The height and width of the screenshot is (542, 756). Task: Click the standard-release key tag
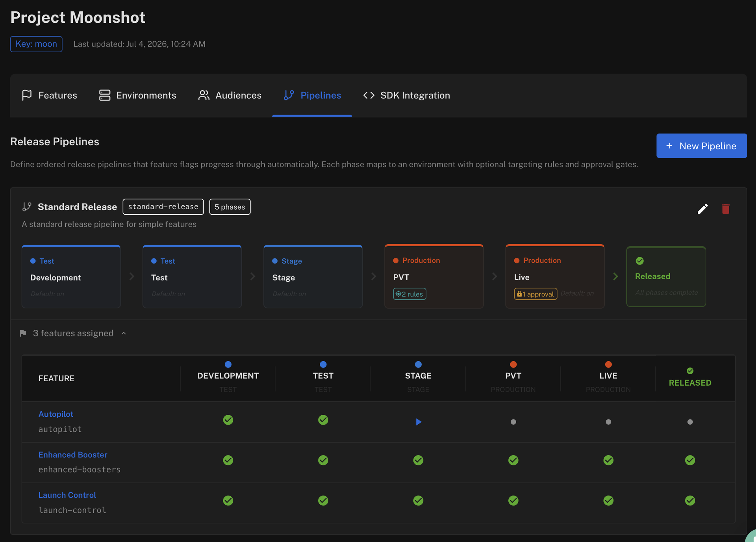coord(163,207)
